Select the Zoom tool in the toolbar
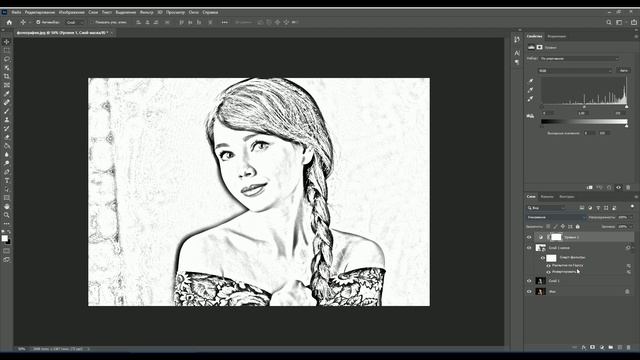The height and width of the screenshot is (360, 640). [7, 215]
